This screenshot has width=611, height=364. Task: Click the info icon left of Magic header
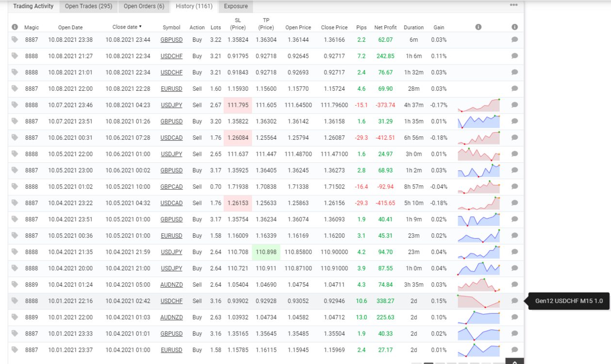[x=15, y=27]
